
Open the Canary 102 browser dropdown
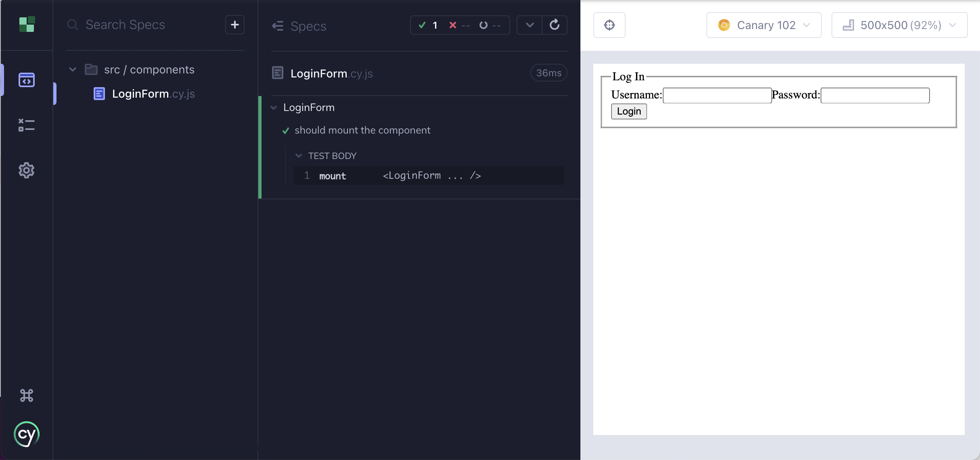[764, 25]
